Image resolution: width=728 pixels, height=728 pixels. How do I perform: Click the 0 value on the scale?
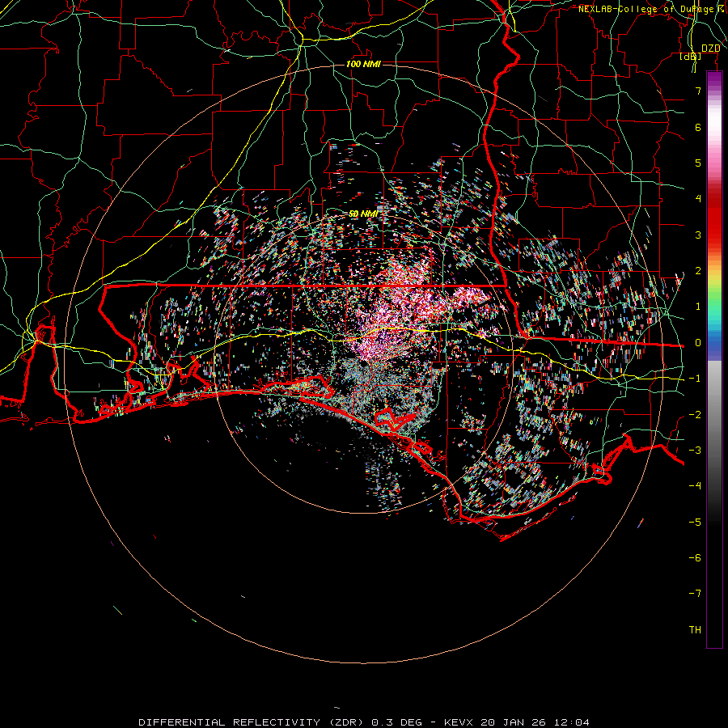[698, 343]
